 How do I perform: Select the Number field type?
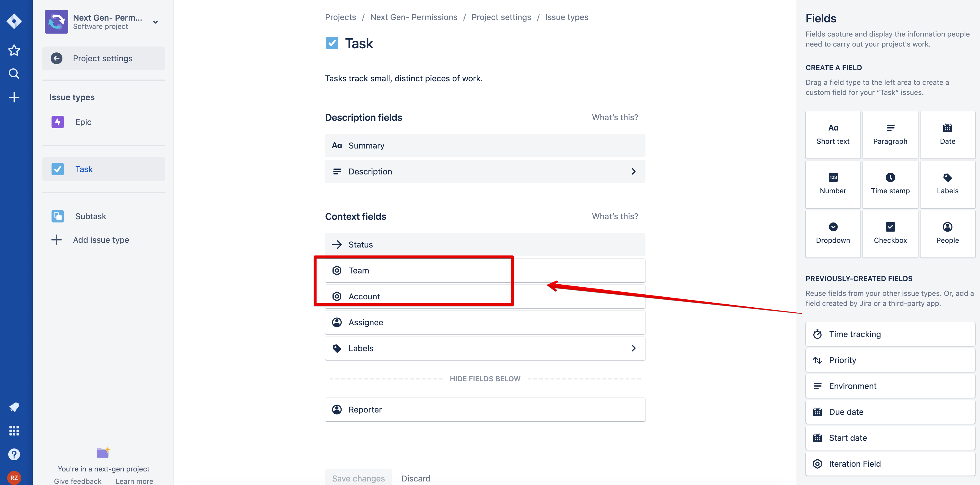pos(833,184)
